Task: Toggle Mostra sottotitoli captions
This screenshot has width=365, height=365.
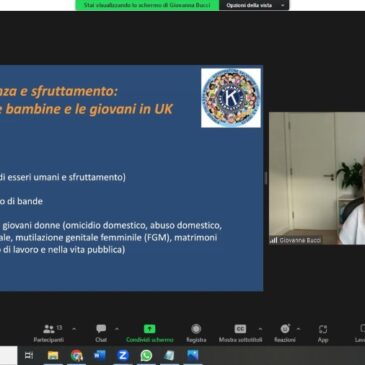Action: pyautogui.click(x=240, y=333)
